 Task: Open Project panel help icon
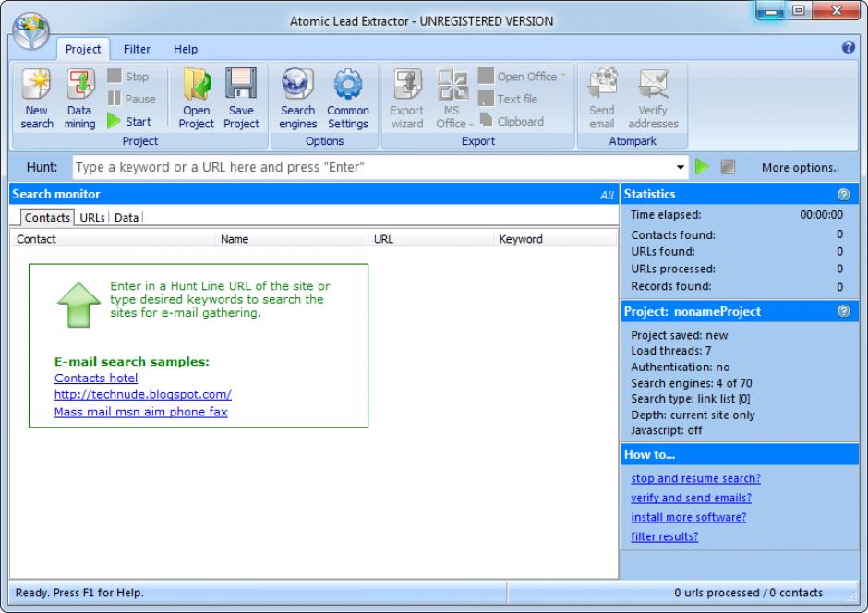coord(844,311)
